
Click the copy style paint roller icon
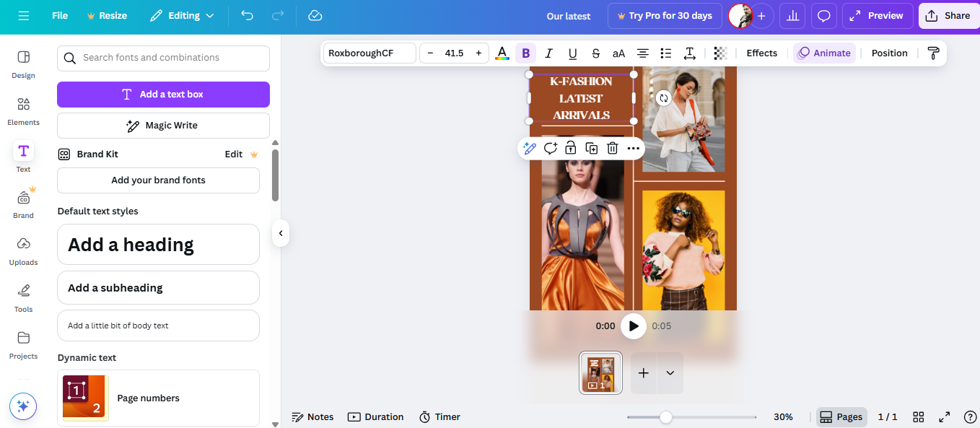tap(933, 53)
